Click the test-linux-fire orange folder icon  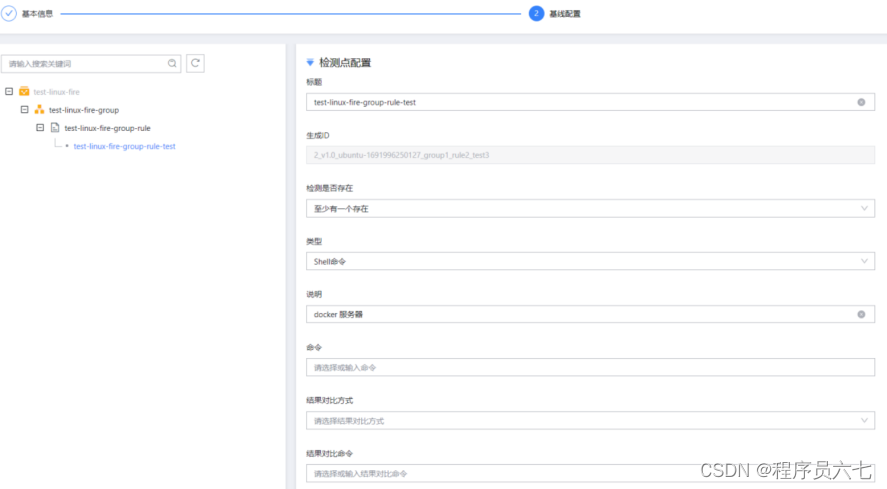[x=24, y=91]
